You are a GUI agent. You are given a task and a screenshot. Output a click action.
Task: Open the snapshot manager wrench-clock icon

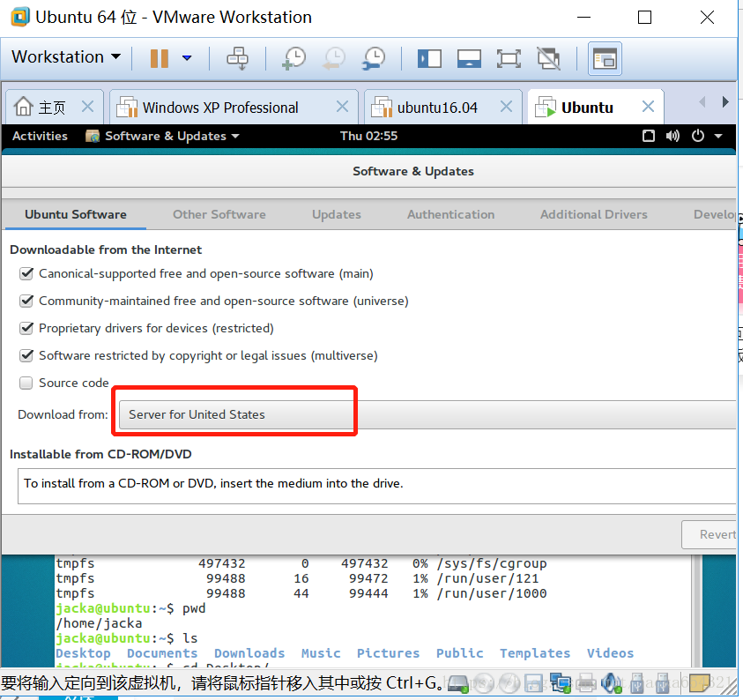(374, 58)
